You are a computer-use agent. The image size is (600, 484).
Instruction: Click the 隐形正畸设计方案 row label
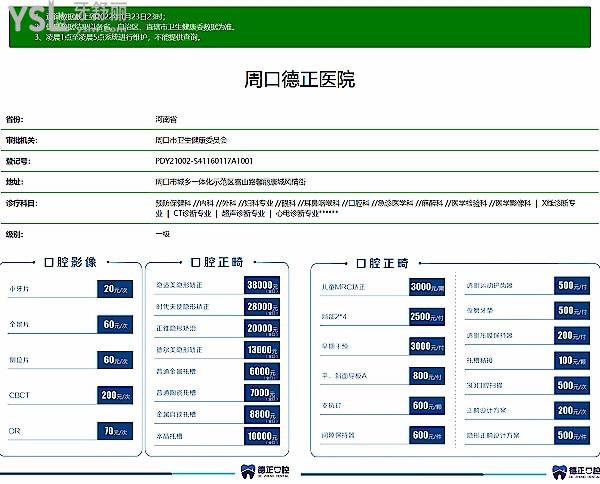(x=493, y=435)
